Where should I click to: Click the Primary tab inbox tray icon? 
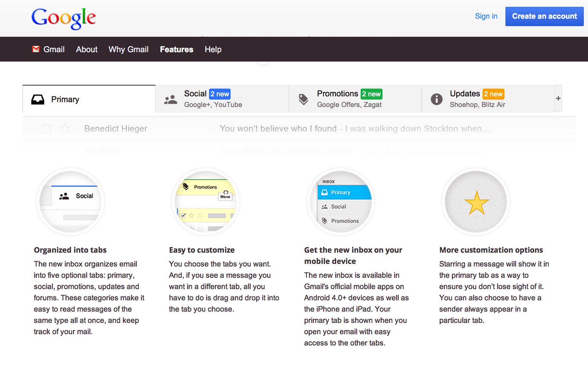tap(38, 99)
